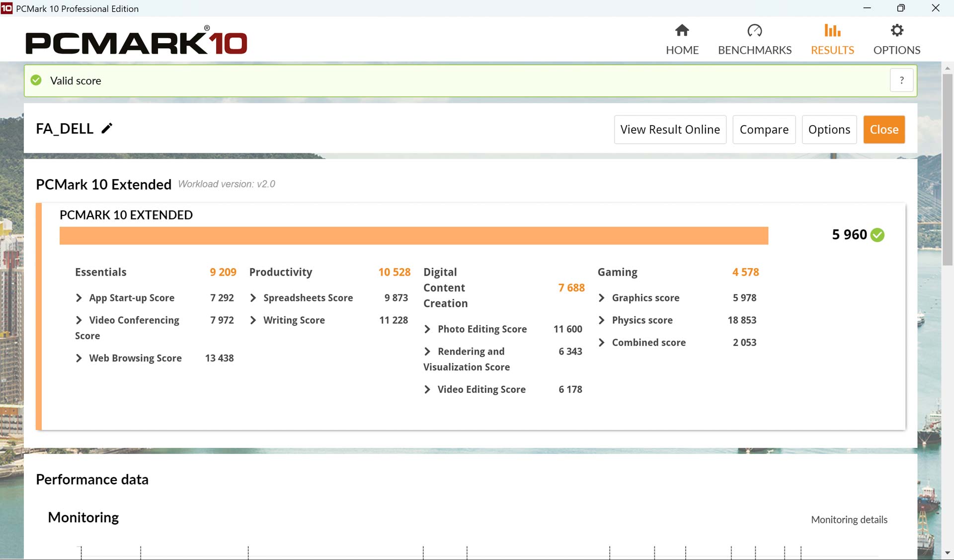Expand Physics score chevron
954x560 pixels.
click(x=602, y=320)
